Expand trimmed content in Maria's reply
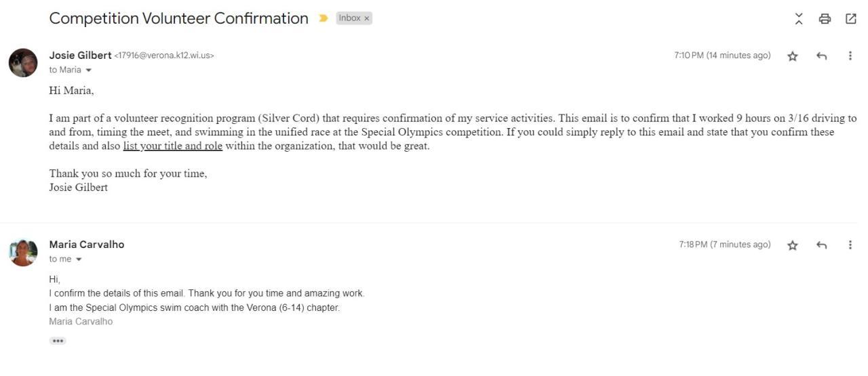This screenshot has height=376, width=868. pos(58,341)
